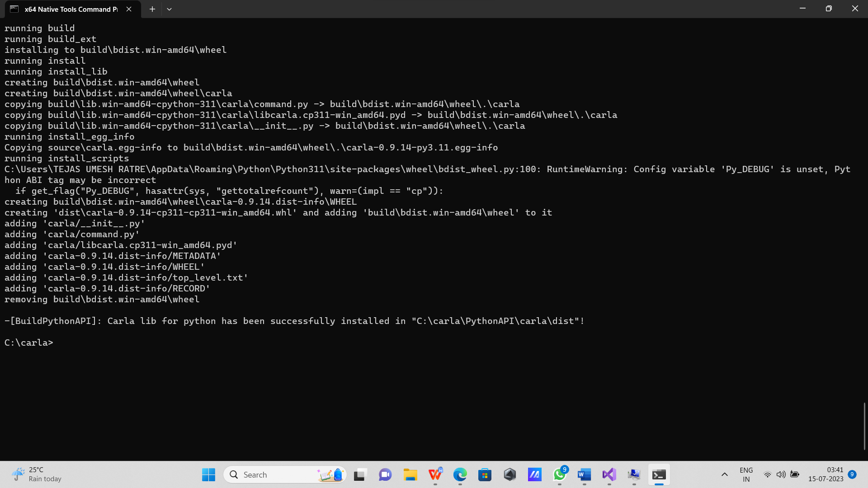
Task: Expand hidden system tray icons
Action: point(724,474)
